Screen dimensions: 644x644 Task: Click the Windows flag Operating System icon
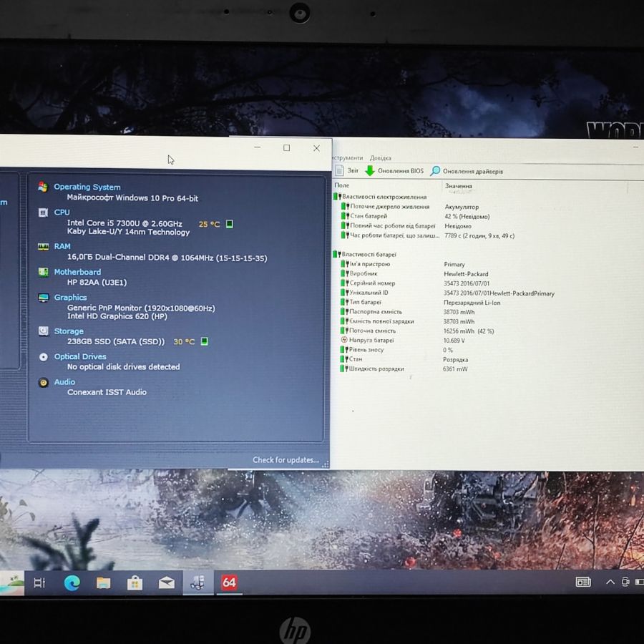click(x=43, y=187)
